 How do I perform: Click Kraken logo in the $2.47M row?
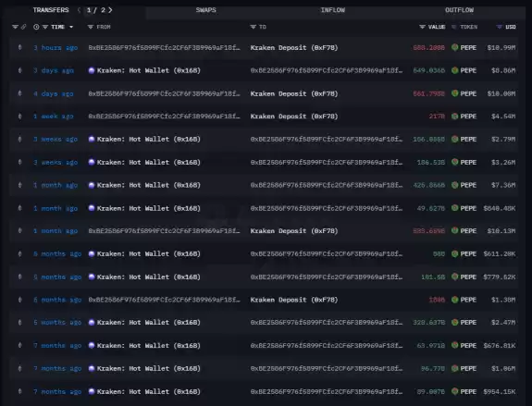coord(92,322)
